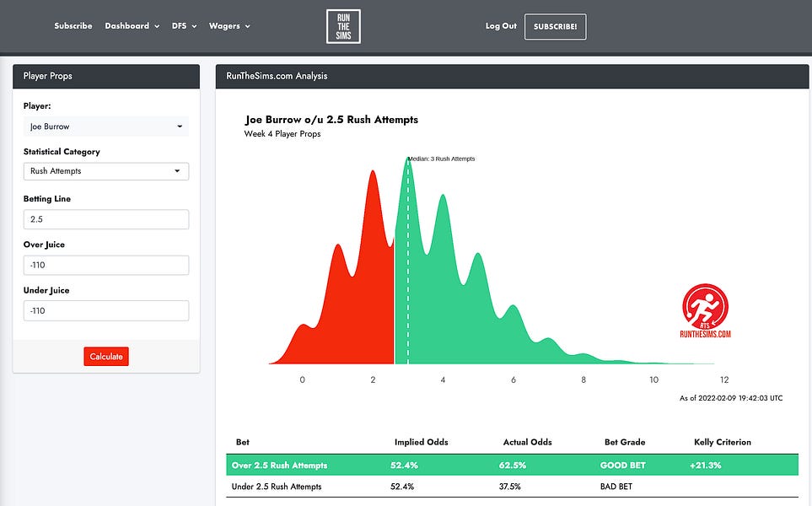Click the GOOD BET grade cell

coord(622,465)
